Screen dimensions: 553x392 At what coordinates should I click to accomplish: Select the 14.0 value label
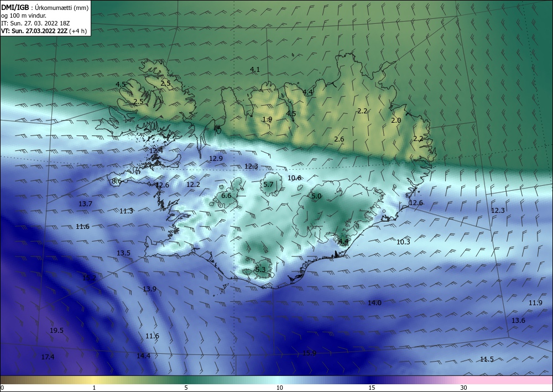tap(374, 302)
